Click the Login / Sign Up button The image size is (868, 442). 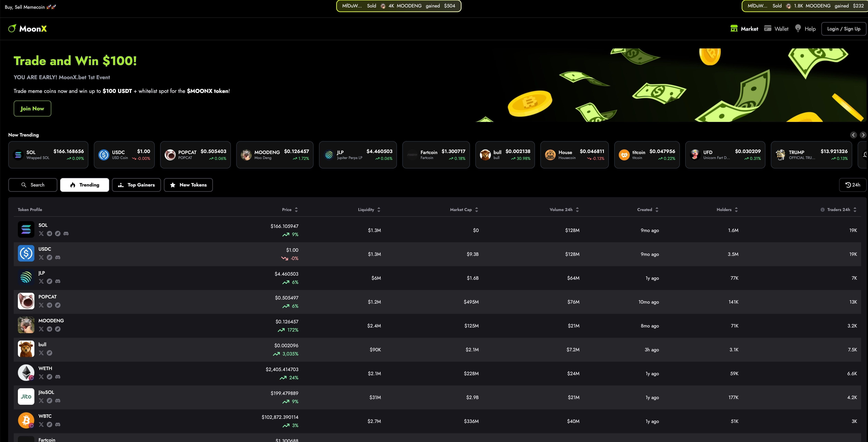(843, 29)
